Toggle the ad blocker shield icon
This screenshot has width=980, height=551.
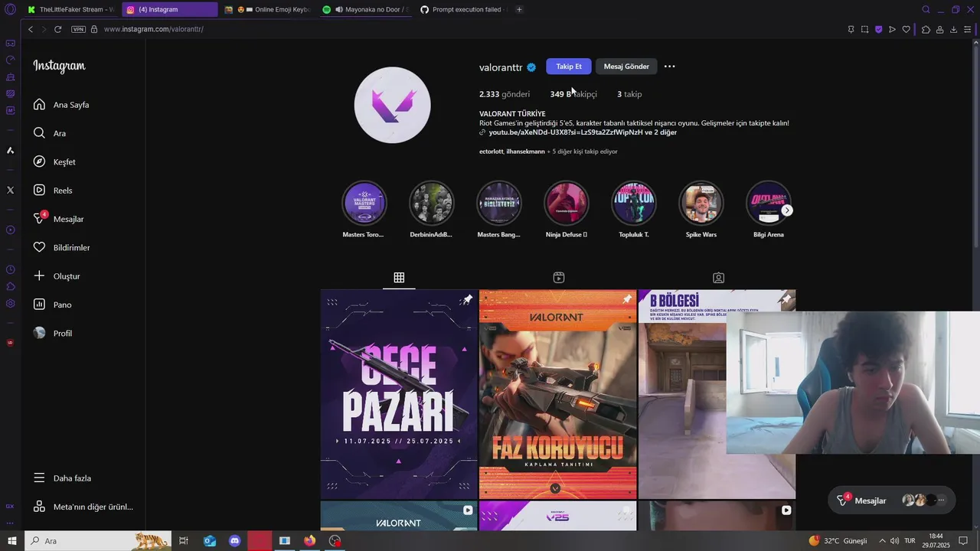click(x=878, y=29)
